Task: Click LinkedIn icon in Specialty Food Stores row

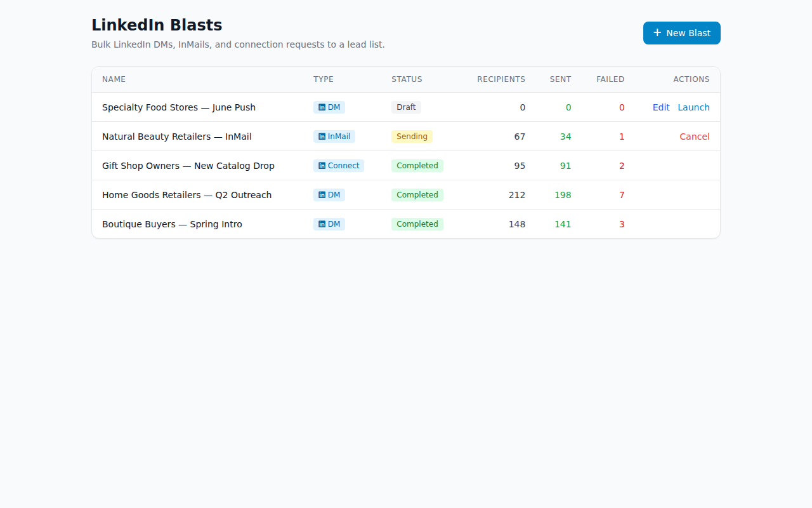Action: [x=322, y=107]
